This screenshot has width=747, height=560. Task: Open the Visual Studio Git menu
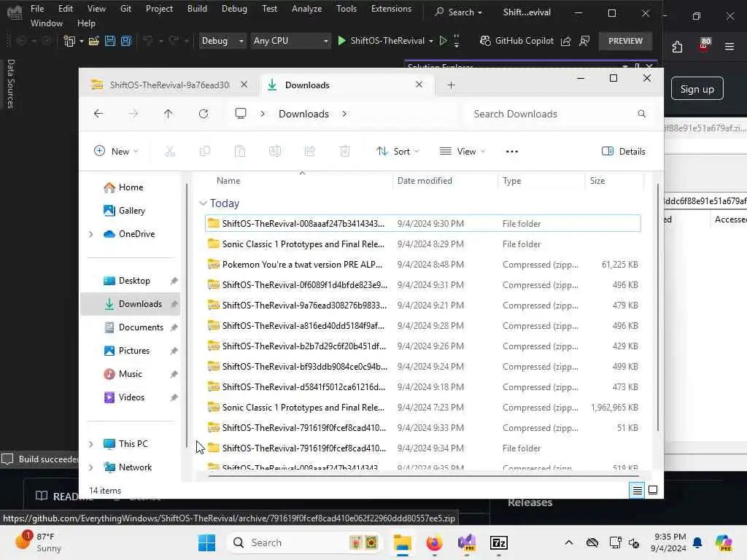tap(125, 9)
